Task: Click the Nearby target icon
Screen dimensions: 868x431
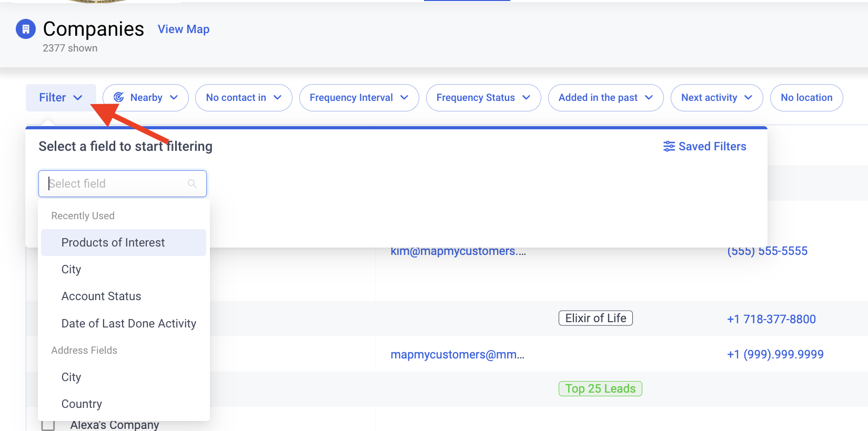Action: pyautogui.click(x=119, y=97)
